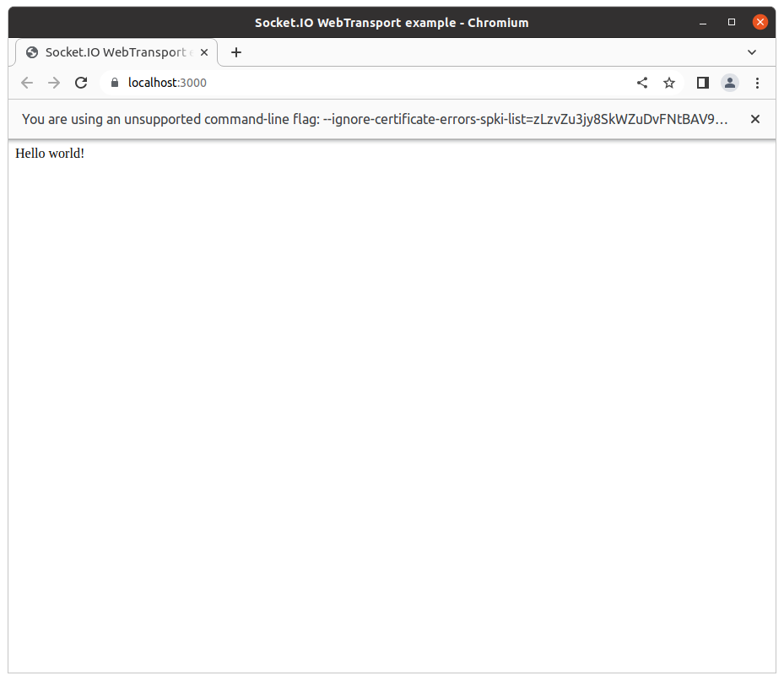Select the Hello world! text

point(49,153)
